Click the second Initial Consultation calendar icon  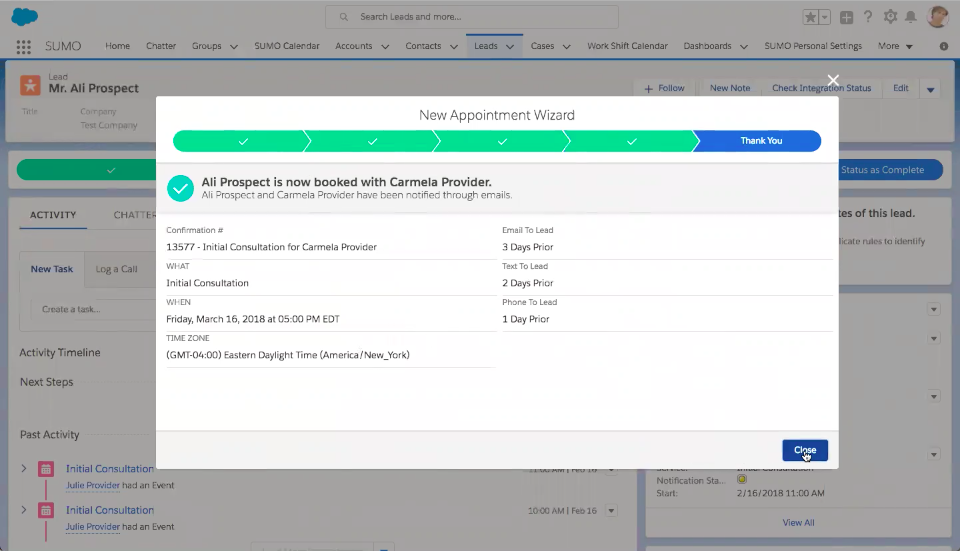tap(46, 510)
